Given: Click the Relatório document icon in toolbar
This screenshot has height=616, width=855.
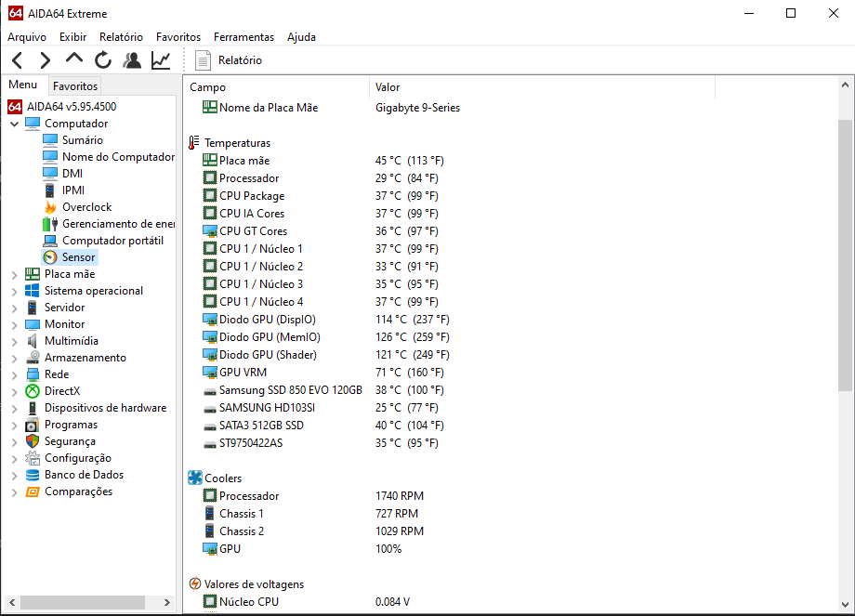Looking at the screenshot, I should click(x=203, y=60).
